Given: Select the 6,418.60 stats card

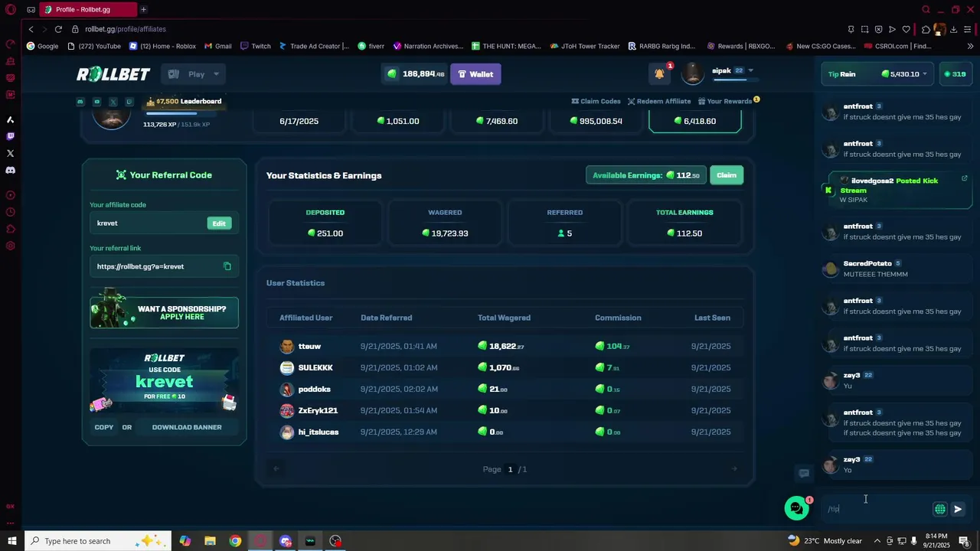Looking at the screenshot, I should [695, 121].
